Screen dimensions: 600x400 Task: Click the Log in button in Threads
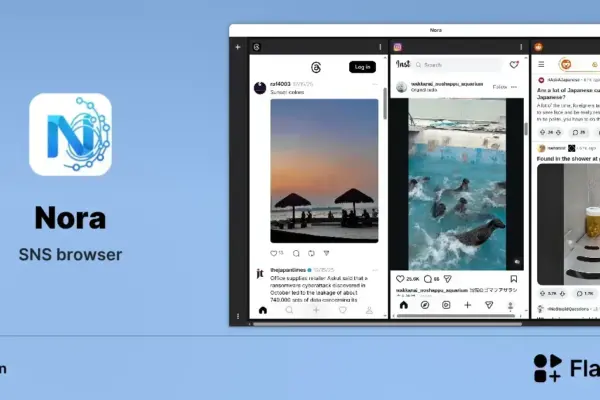click(x=362, y=67)
